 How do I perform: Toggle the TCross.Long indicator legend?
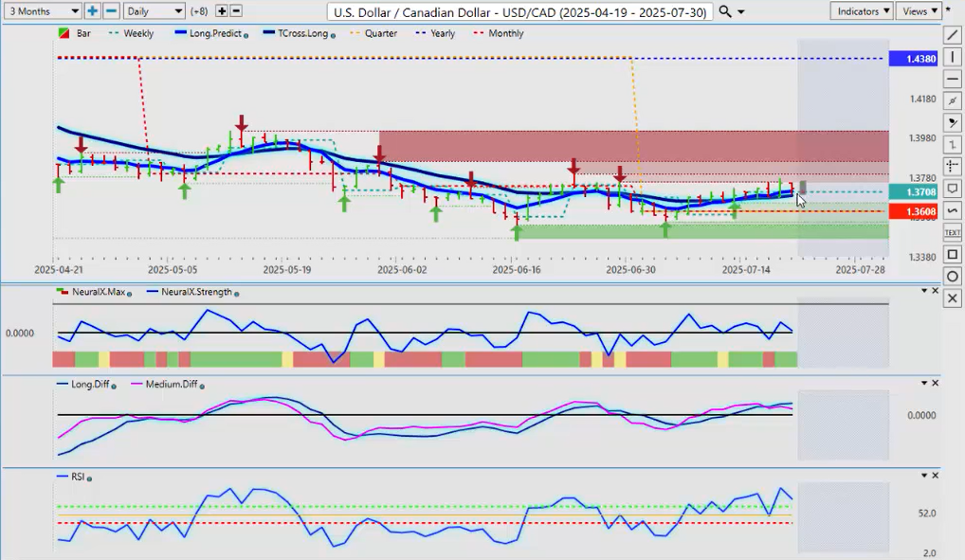[x=300, y=33]
